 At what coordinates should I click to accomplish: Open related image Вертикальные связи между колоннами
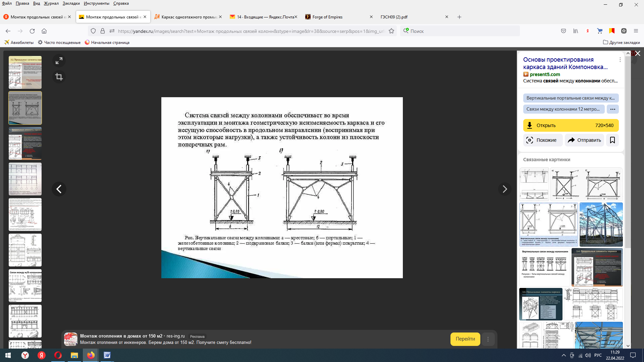tap(545, 267)
